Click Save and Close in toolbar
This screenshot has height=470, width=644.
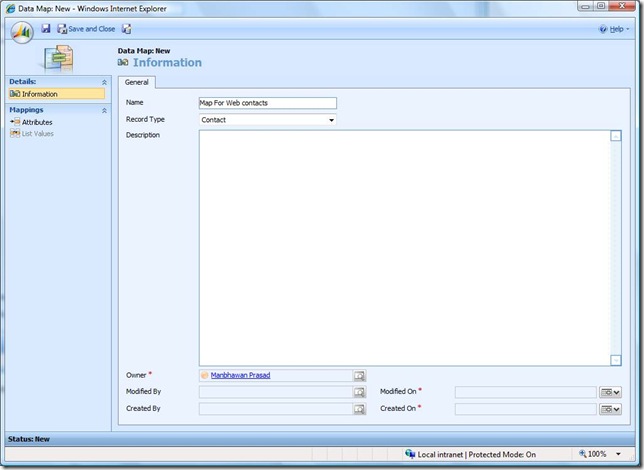85,29
